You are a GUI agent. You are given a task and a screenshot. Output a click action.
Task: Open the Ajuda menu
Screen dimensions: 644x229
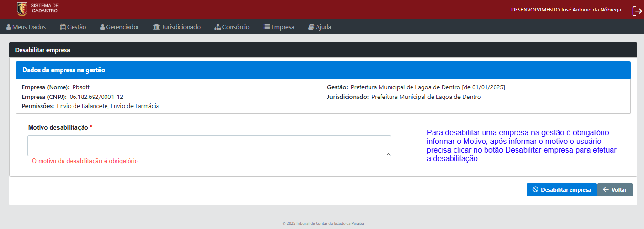click(x=320, y=27)
